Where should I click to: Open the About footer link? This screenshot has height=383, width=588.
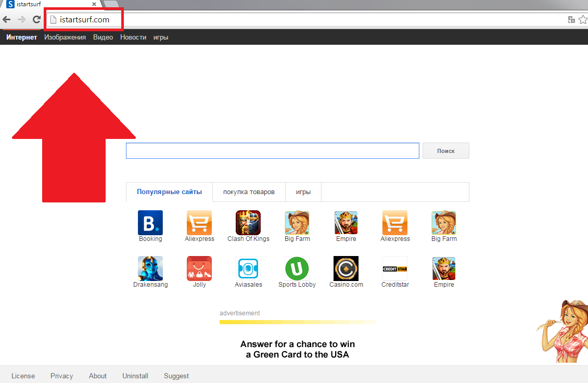tap(97, 376)
